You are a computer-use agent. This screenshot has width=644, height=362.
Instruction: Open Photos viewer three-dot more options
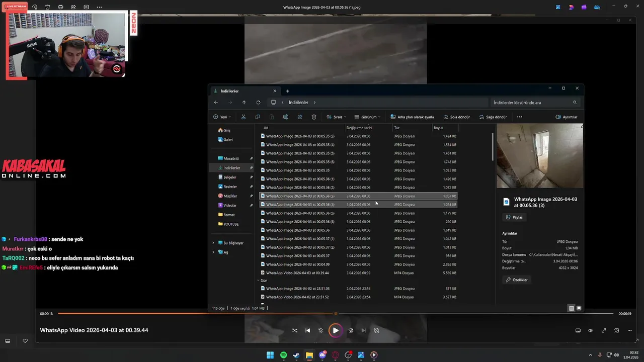[x=99, y=7]
